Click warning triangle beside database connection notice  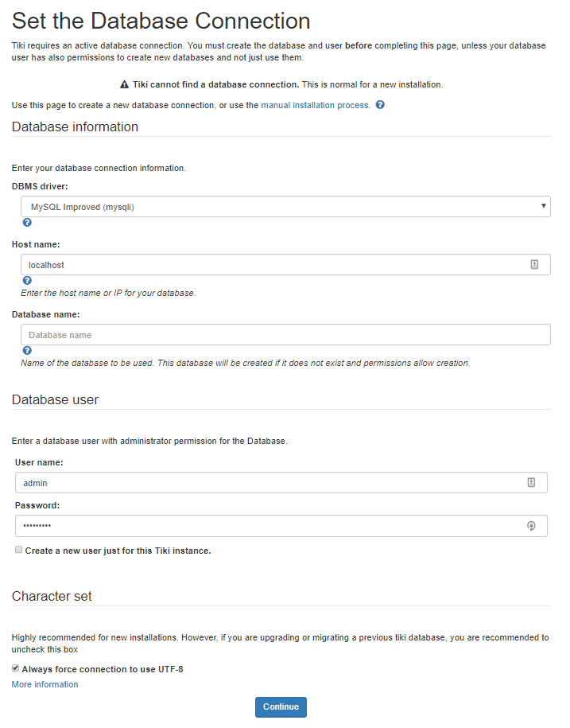[x=124, y=84]
